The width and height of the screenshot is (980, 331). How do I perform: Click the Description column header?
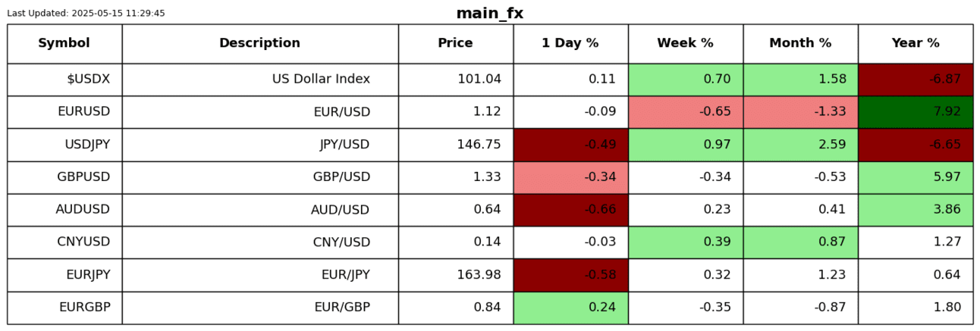259,44
